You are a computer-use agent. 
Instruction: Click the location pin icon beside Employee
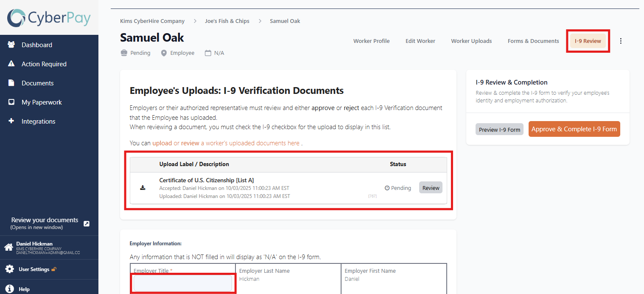tap(164, 53)
